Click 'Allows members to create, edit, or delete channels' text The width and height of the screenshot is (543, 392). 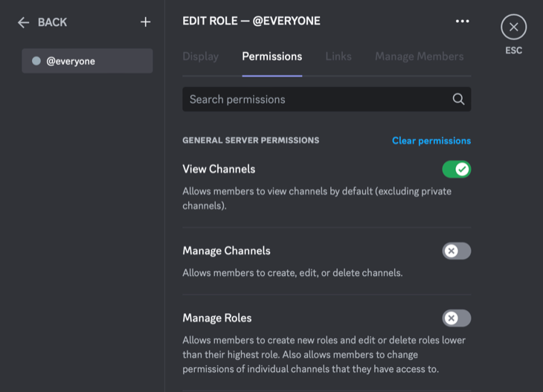tap(292, 273)
